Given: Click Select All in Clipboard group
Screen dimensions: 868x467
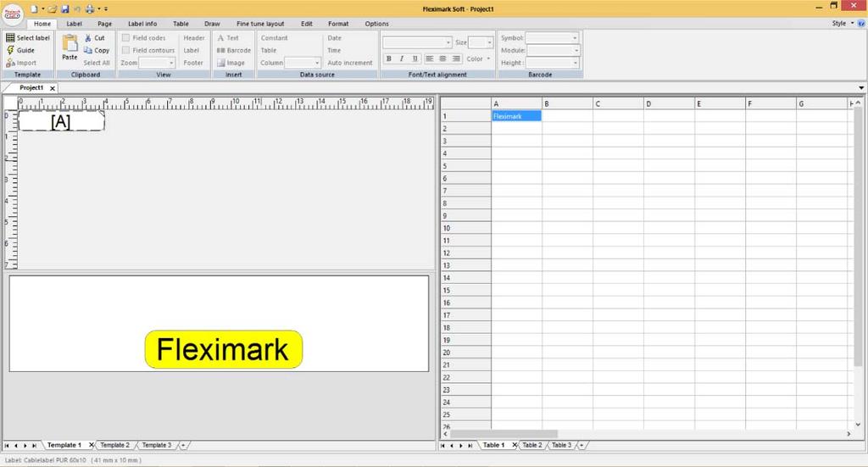Looking at the screenshot, I should coord(97,63).
